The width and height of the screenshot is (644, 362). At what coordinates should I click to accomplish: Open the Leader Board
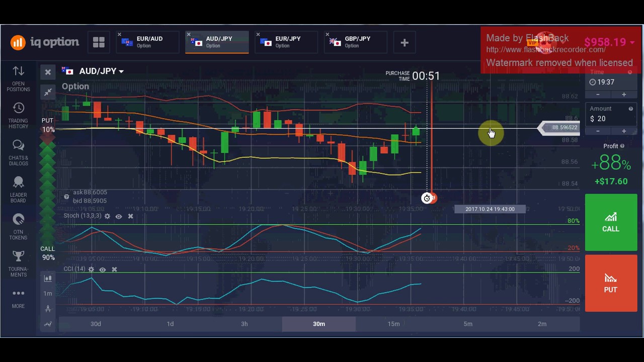(18, 190)
